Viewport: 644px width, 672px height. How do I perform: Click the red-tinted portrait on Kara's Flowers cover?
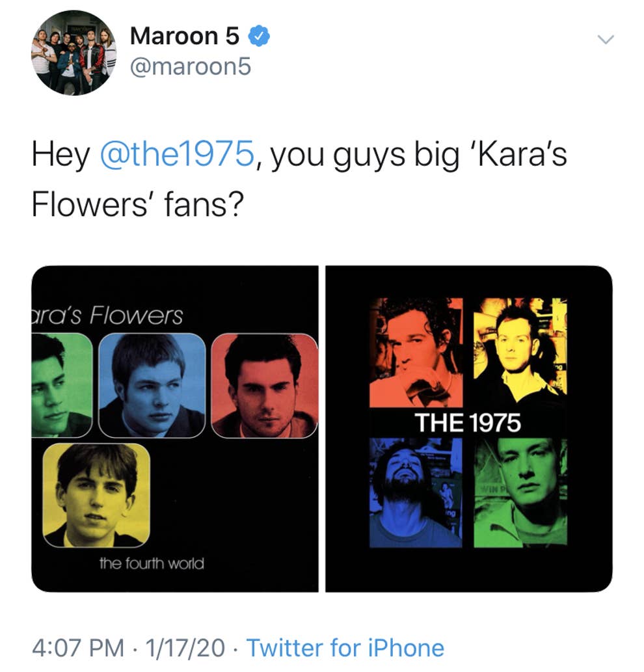[264, 385]
